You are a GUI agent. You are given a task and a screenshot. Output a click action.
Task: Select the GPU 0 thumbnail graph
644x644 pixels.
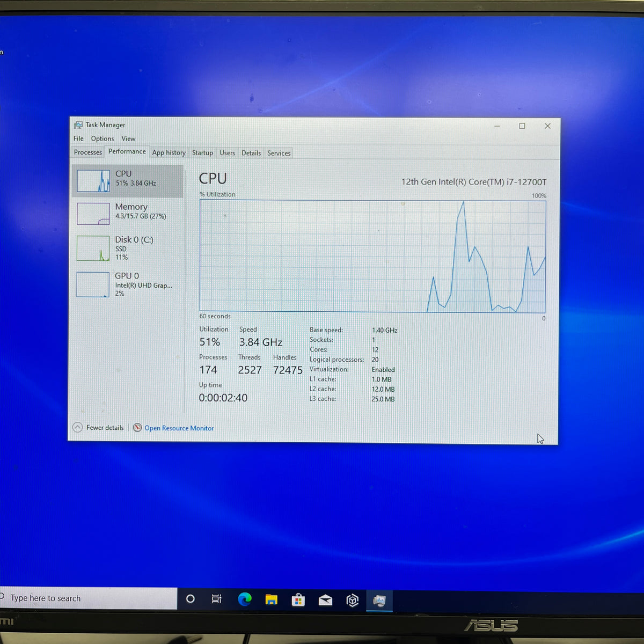coord(93,284)
